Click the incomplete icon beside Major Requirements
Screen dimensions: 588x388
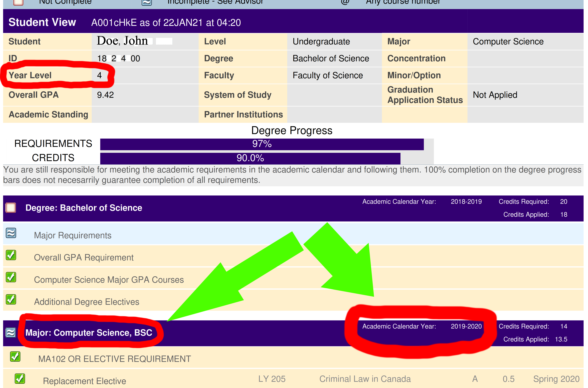point(11,233)
